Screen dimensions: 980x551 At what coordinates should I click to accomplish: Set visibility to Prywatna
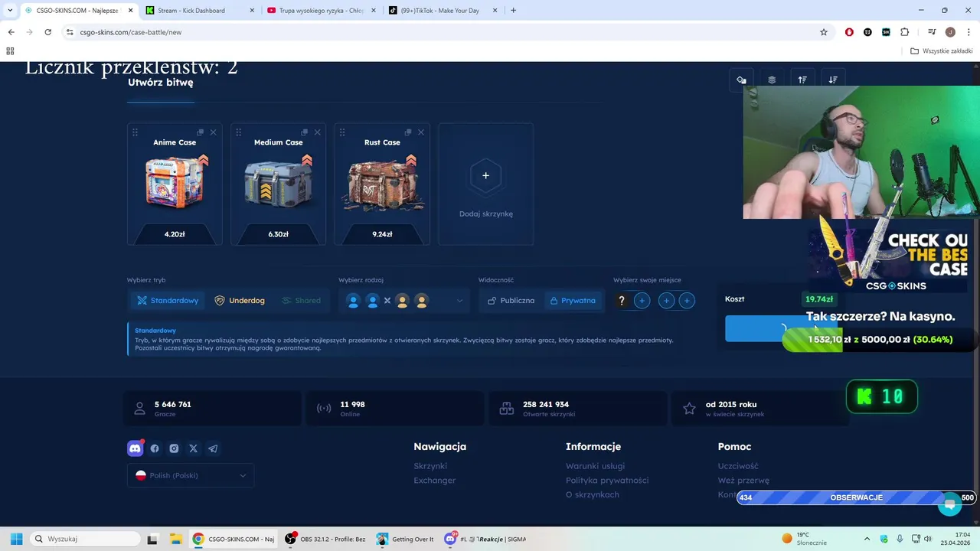(573, 301)
